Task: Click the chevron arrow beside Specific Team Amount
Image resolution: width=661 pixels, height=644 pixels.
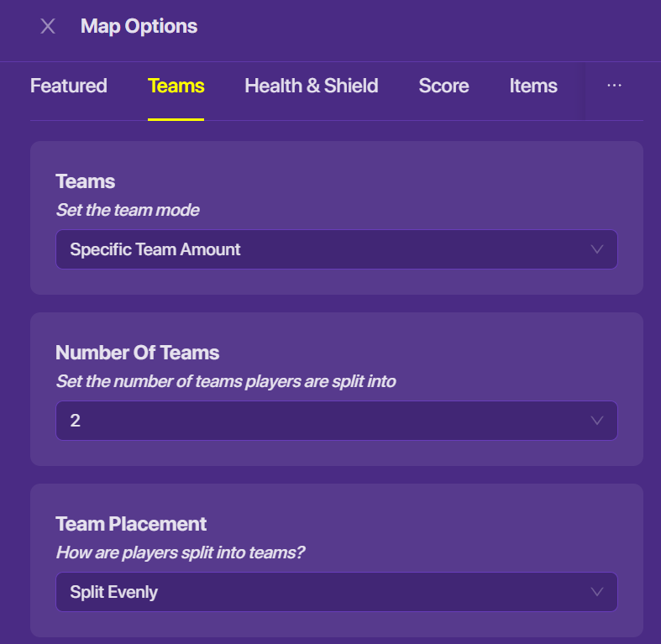Action: click(x=597, y=249)
